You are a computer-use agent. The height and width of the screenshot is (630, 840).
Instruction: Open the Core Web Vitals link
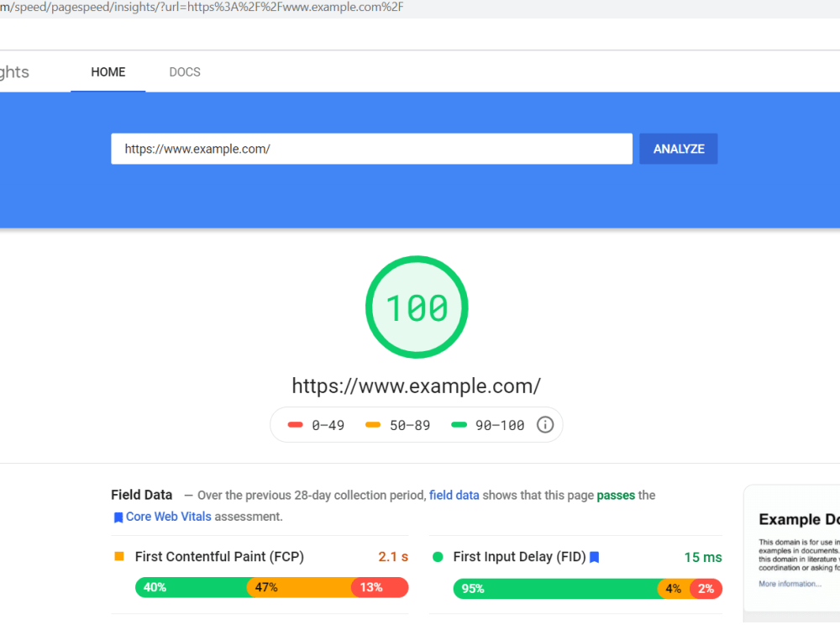(x=169, y=517)
